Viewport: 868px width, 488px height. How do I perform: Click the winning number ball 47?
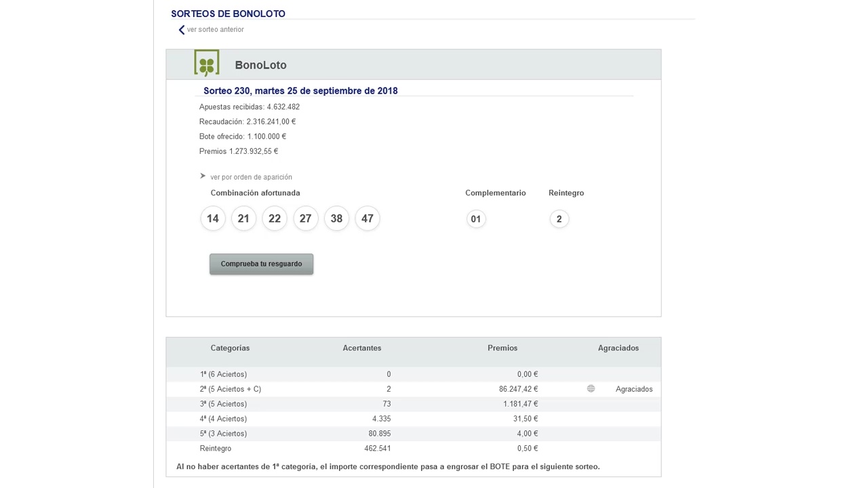click(x=368, y=218)
